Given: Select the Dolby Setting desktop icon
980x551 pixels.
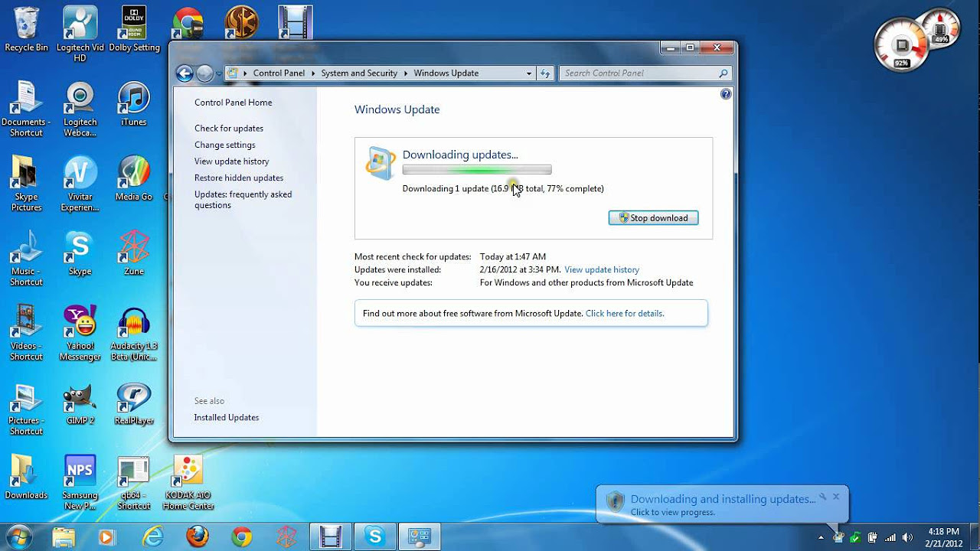Looking at the screenshot, I should 134,29.
